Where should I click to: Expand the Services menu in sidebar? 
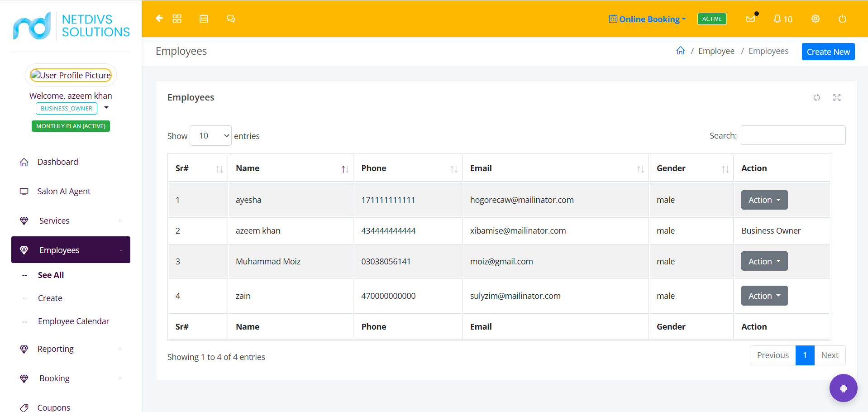[71, 220]
